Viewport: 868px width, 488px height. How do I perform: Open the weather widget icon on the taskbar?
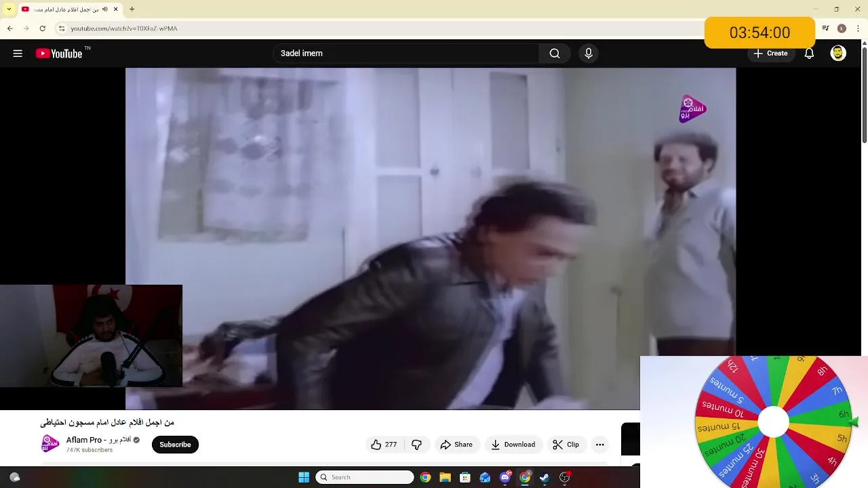14,477
